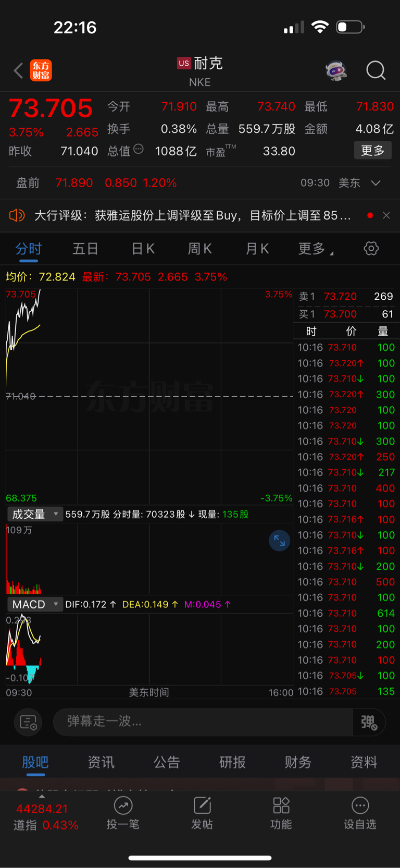Tap the 昨收 71.040 value

[79, 151]
